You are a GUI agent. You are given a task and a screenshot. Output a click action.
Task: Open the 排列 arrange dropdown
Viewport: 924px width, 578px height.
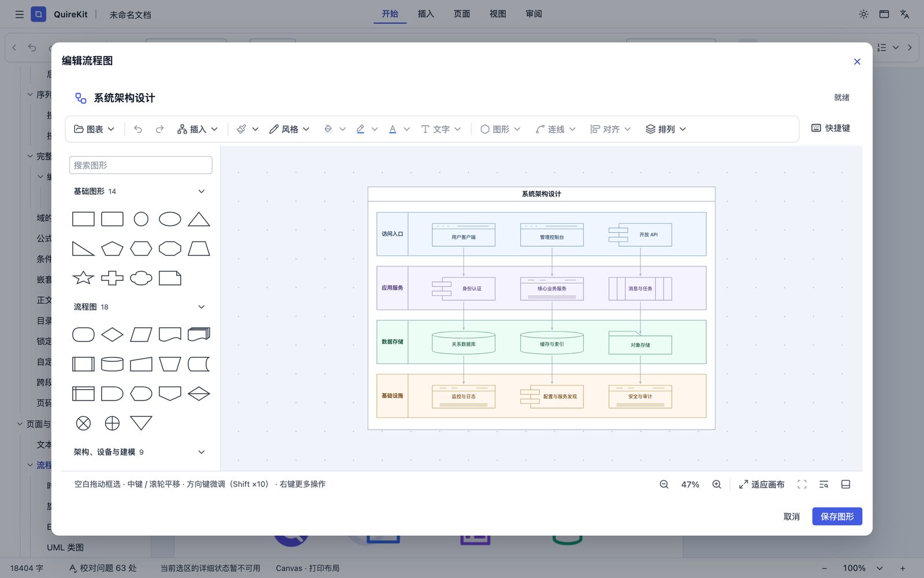666,129
